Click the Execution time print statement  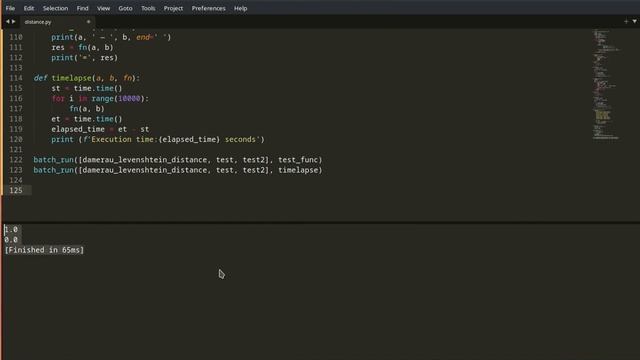(x=158, y=139)
